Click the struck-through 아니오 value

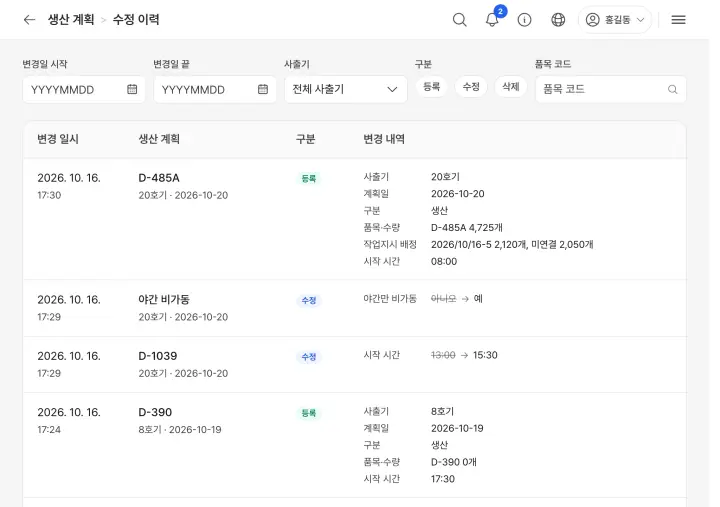point(444,299)
